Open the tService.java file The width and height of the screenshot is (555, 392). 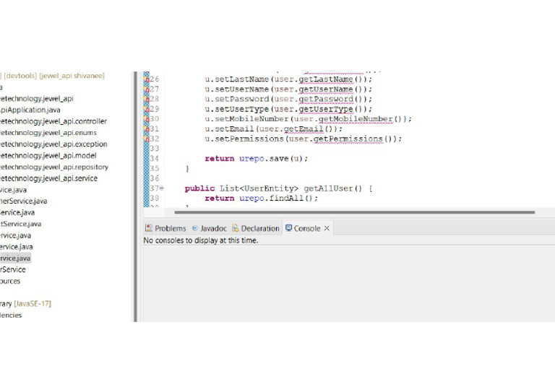pyautogui.click(x=20, y=224)
